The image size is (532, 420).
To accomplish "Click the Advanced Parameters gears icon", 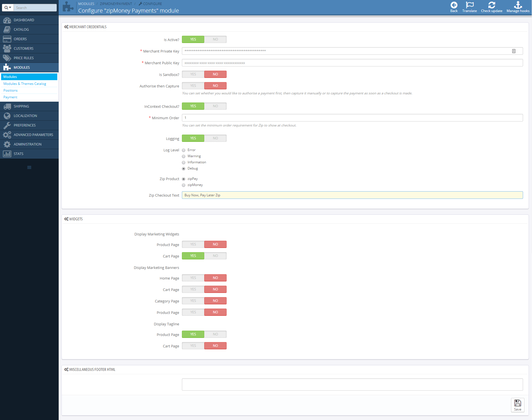I will tap(7, 135).
